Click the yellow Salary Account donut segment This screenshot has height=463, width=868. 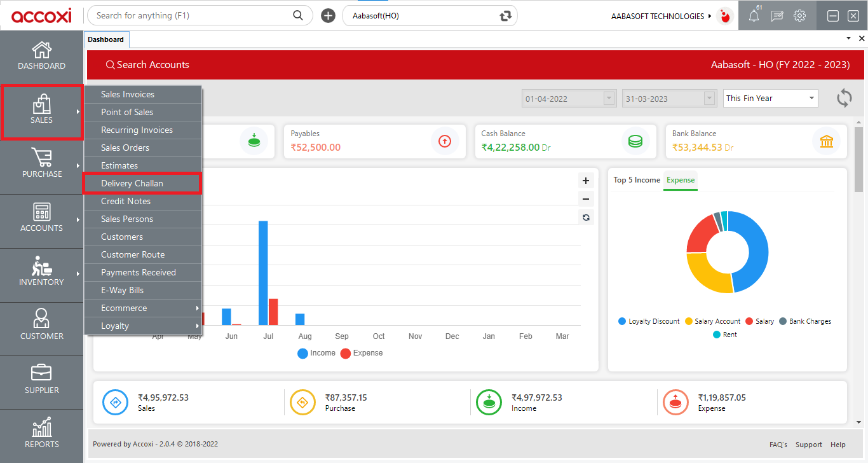(705, 275)
